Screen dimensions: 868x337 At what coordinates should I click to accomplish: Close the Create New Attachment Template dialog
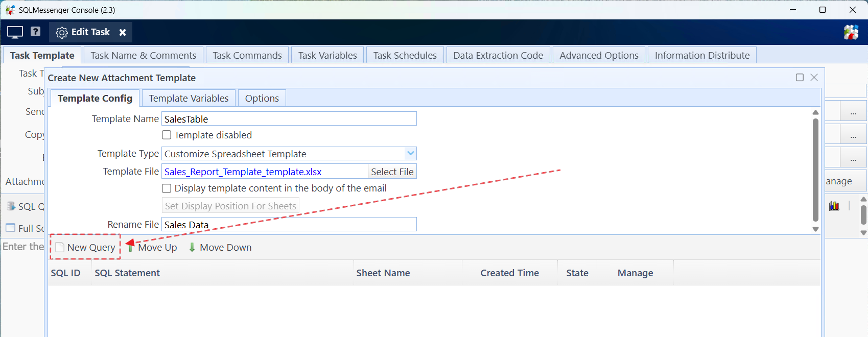point(814,77)
